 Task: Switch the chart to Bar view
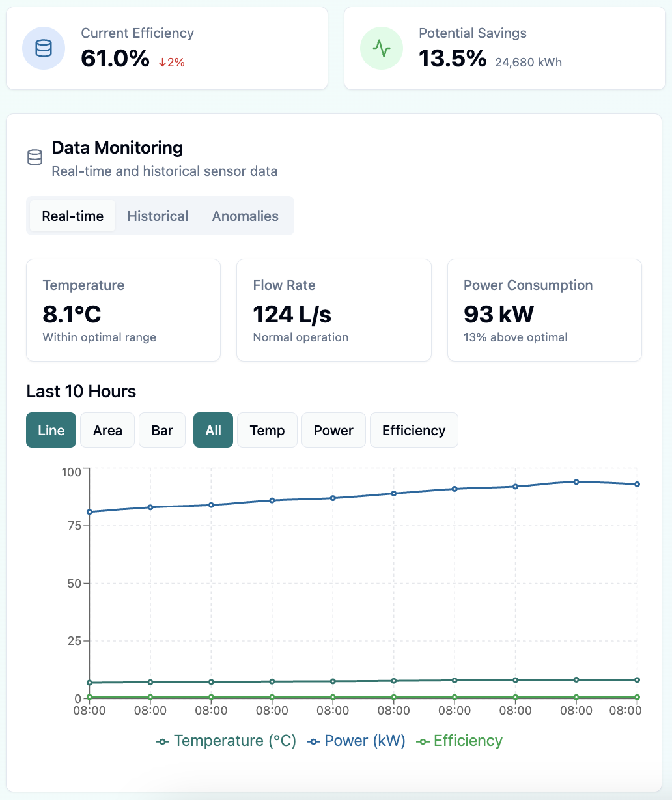coord(161,430)
